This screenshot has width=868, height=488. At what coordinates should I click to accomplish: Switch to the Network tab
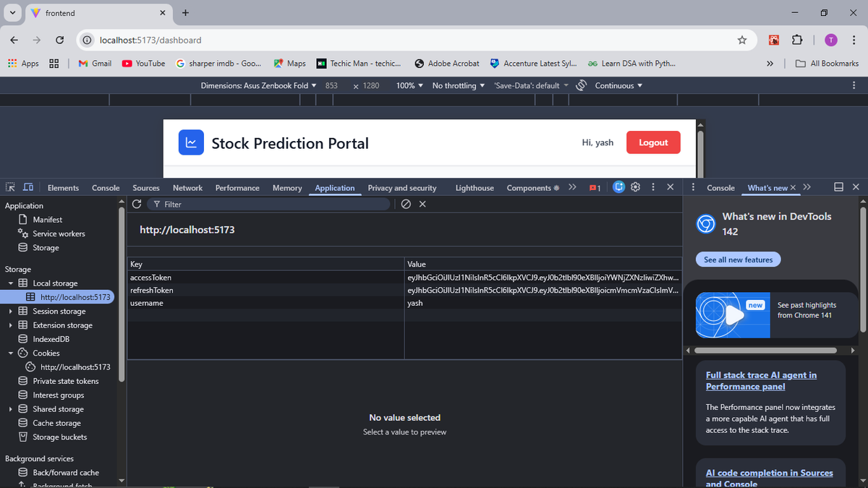coord(187,187)
